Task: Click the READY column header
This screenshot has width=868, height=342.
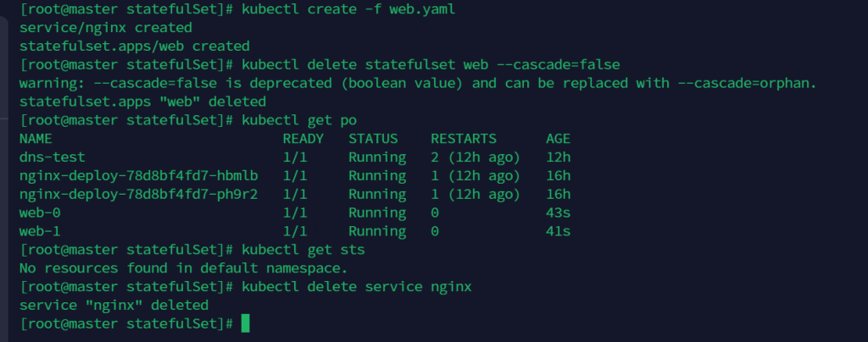Action: [x=303, y=139]
